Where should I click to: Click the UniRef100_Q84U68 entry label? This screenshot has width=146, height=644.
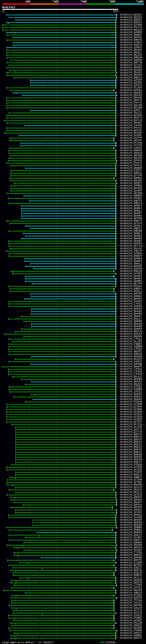(131, 557)
